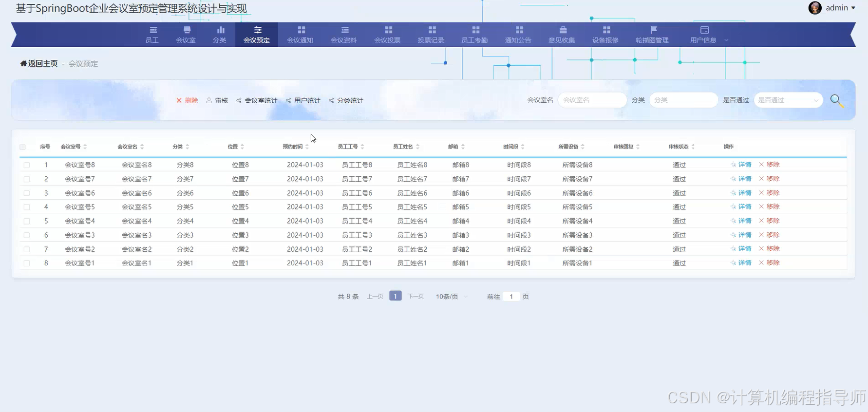Click 详情 icon for 会议室号8 row
The width and height of the screenshot is (868, 412).
[x=733, y=165]
